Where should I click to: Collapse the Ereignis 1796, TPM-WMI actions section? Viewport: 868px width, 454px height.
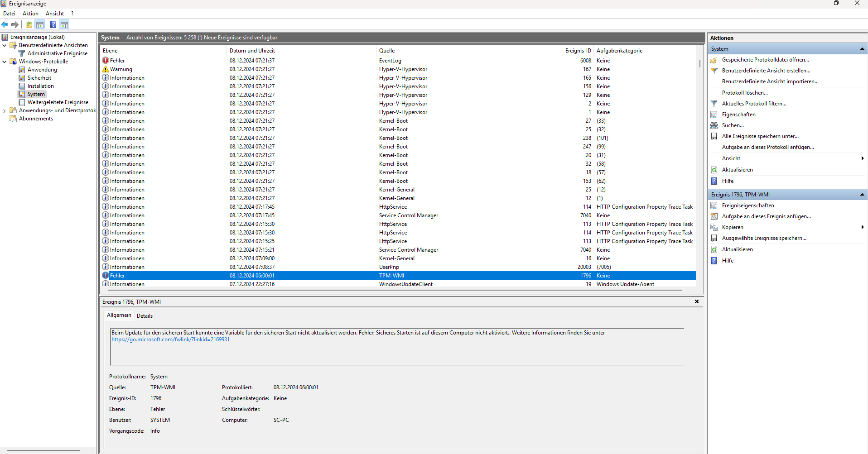coord(862,195)
